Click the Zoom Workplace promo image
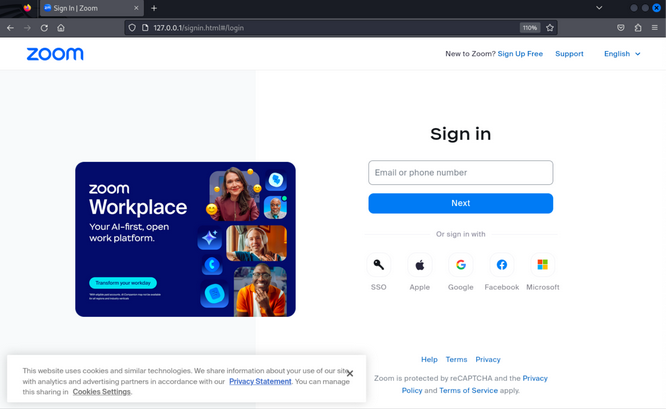Image resolution: width=666 pixels, height=409 pixels. click(x=185, y=239)
